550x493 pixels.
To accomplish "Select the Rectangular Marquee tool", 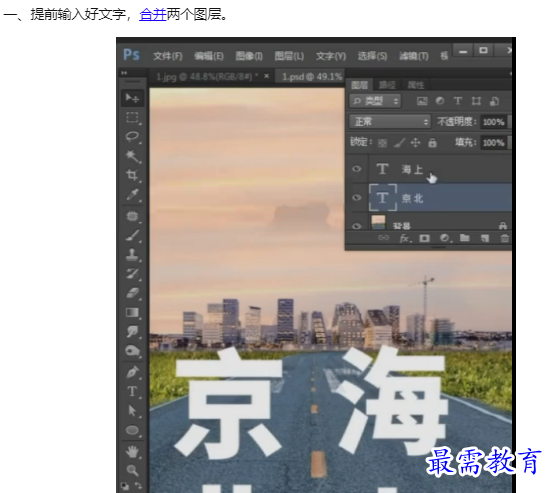I will [132, 117].
